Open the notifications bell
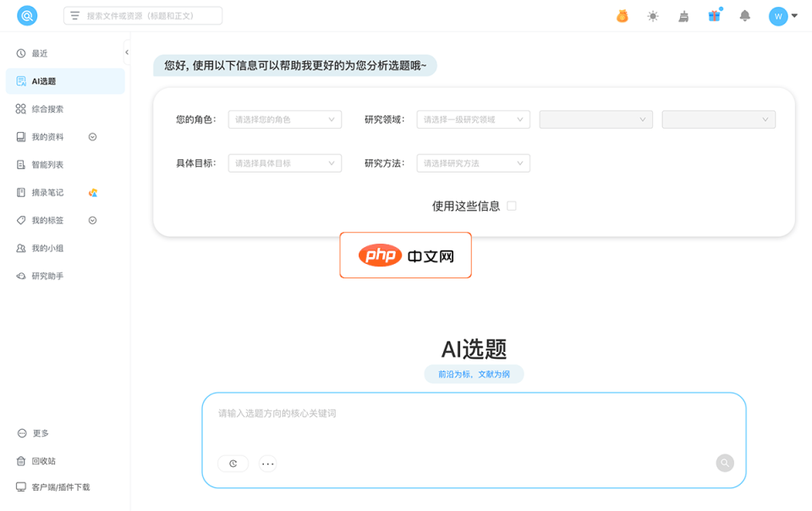Viewport: 812px width, 511px height. pyautogui.click(x=744, y=16)
